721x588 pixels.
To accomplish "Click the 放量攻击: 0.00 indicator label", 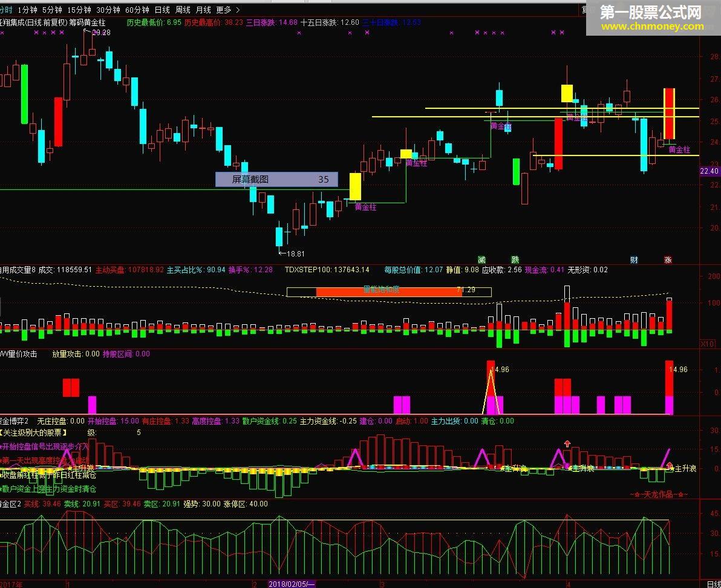I will [x=76, y=354].
